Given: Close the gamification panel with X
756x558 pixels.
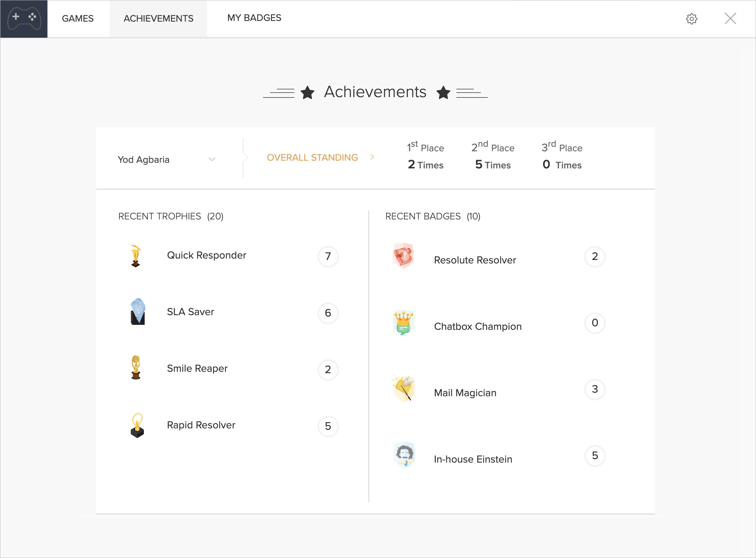Looking at the screenshot, I should tap(730, 19).
